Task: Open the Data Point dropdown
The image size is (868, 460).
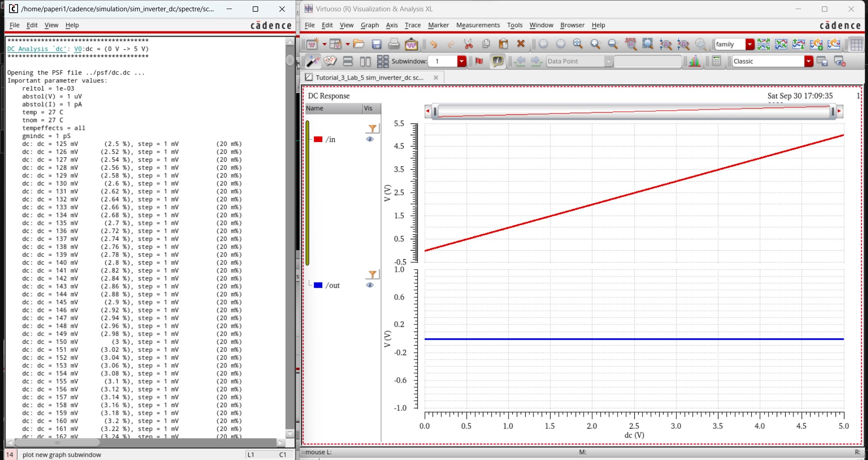Action: click(609, 61)
